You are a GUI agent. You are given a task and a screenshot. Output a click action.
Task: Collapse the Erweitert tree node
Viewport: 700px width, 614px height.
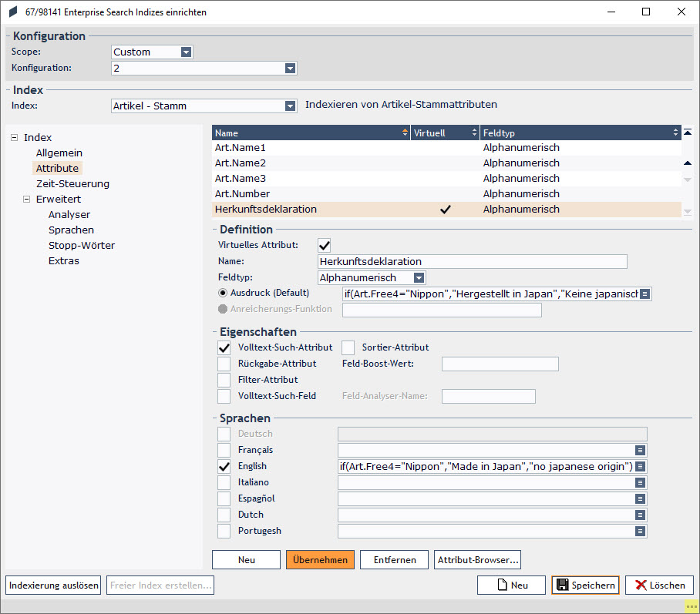[x=27, y=199]
